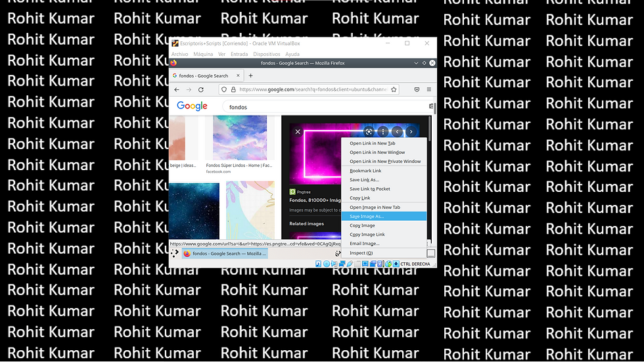Expand the Firefox title bar chevron menu
This screenshot has width=644, height=362.
[x=416, y=63]
